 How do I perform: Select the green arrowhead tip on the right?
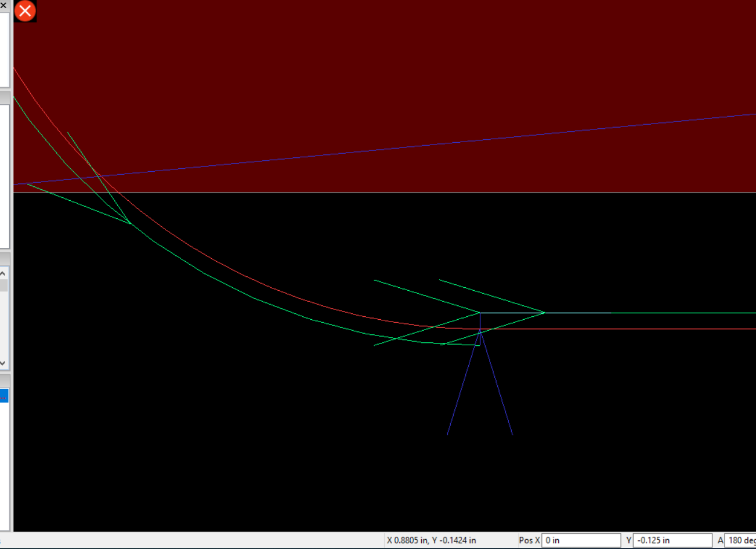click(544, 313)
